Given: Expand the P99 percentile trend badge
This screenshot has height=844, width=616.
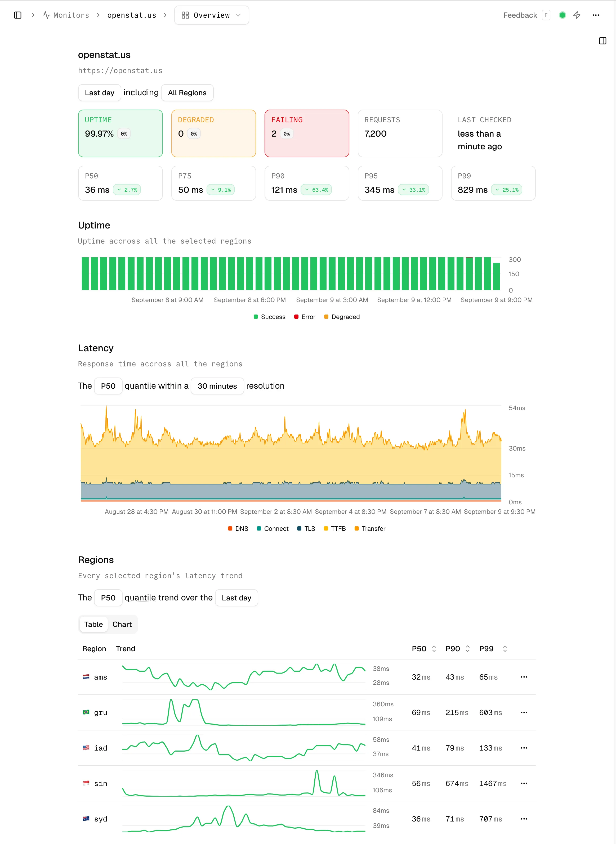Looking at the screenshot, I should tap(506, 190).
